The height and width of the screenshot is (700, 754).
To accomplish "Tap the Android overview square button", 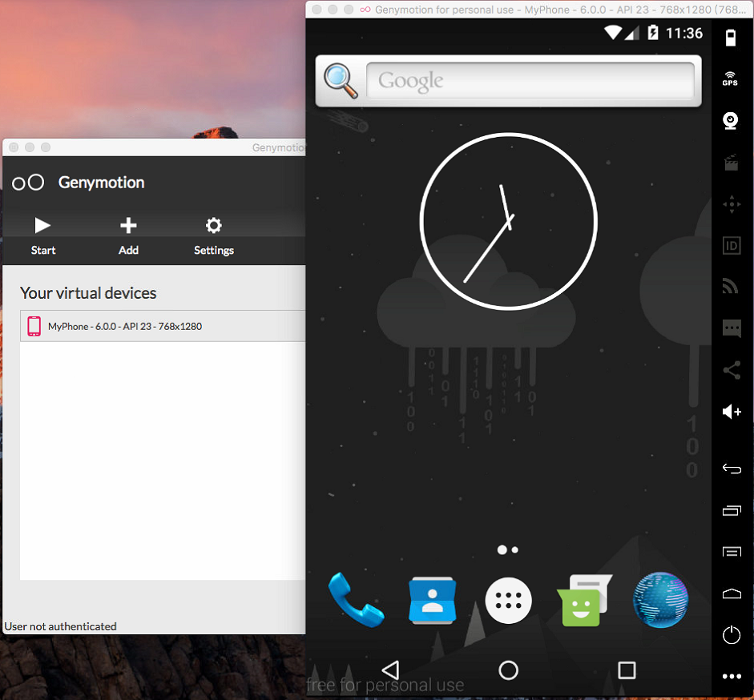I will 627,670.
